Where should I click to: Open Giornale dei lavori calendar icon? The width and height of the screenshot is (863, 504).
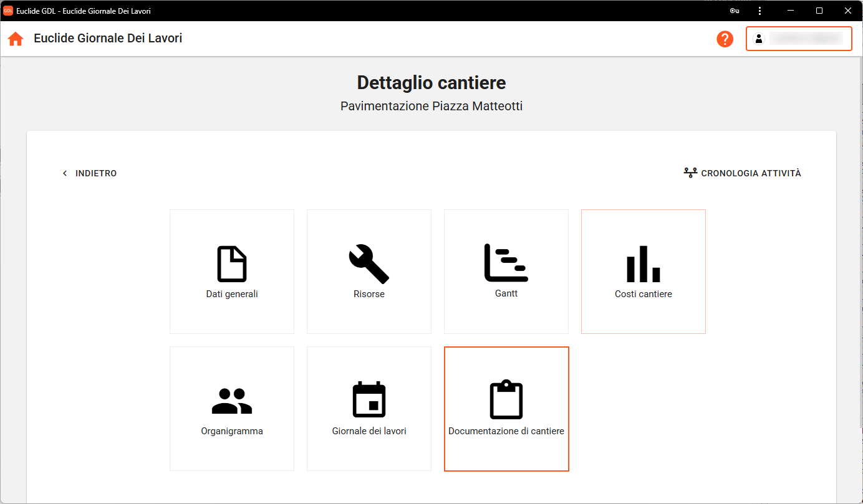pos(369,400)
